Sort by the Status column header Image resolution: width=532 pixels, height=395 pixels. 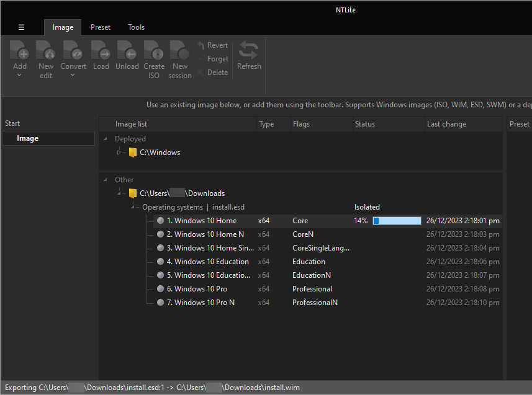(389, 124)
